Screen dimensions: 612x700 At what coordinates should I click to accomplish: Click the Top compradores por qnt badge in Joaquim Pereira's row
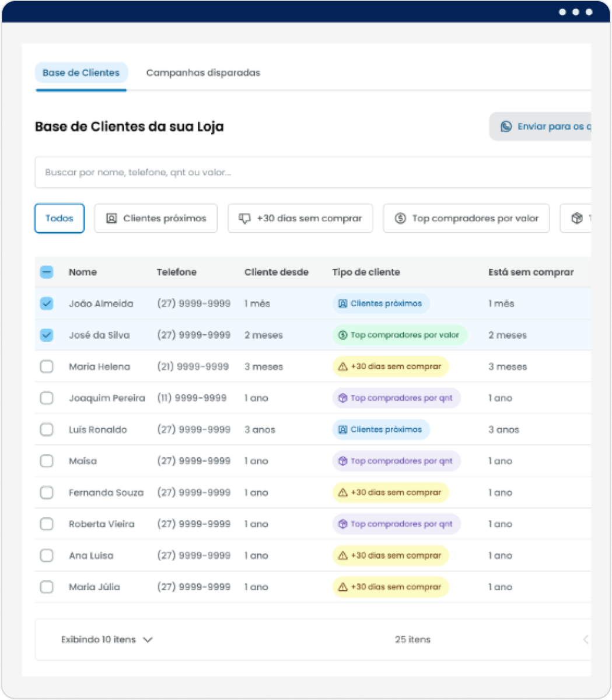point(396,398)
